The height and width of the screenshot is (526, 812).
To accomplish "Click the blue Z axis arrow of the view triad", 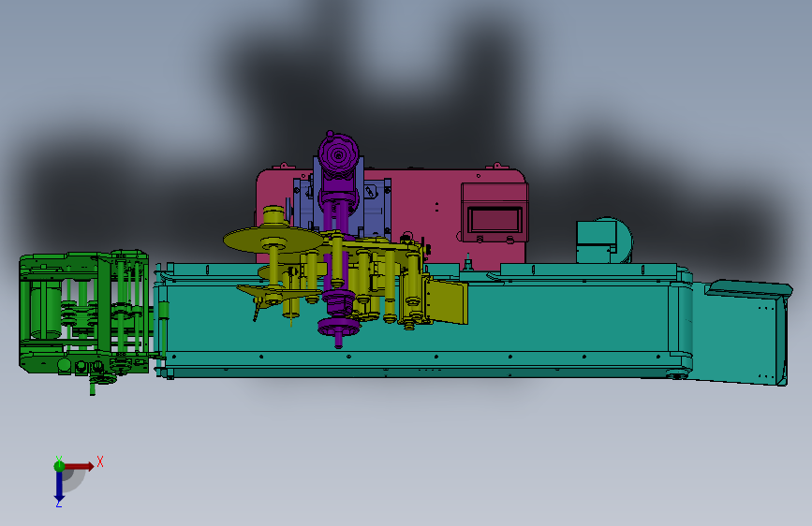I will click(x=59, y=487).
